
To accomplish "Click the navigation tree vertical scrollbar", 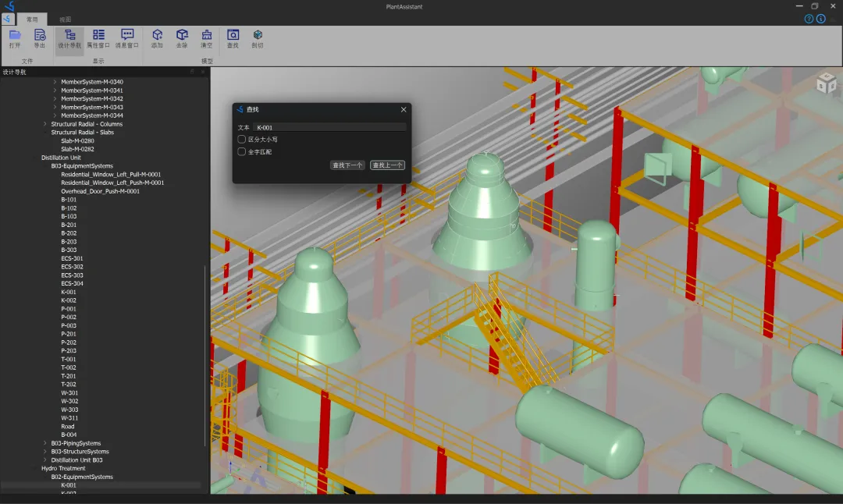I will coord(205,355).
